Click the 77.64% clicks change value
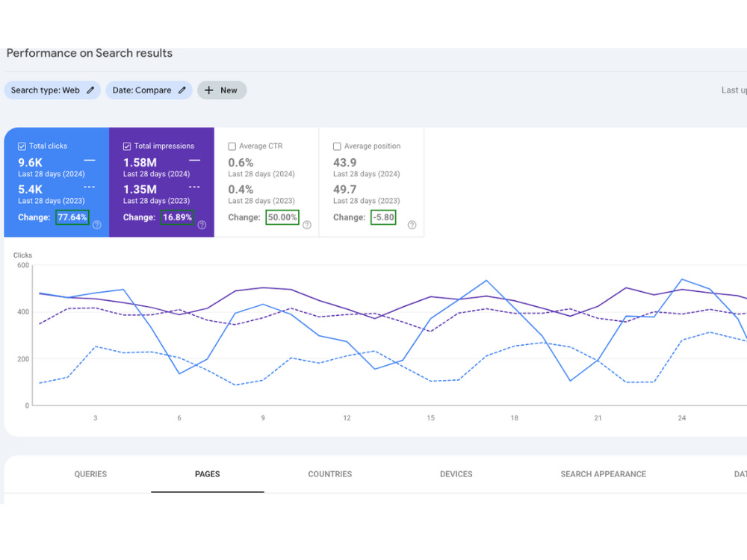Image resolution: width=747 pixels, height=560 pixels. coord(72,217)
